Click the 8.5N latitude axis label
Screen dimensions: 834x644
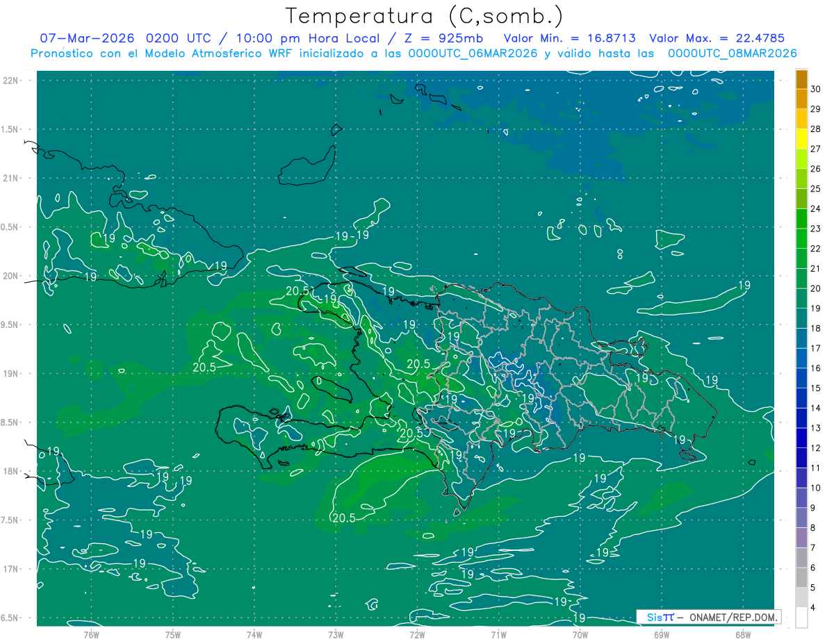pos(10,423)
